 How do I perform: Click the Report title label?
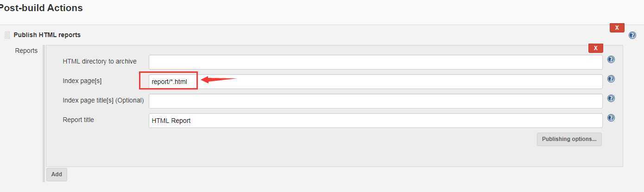(x=78, y=120)
